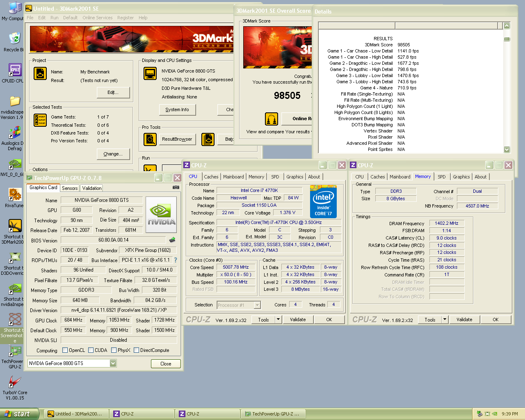Open NVIDIA tray icon in system tray
The height and width of the screenshot is (420, 525).
495,414
